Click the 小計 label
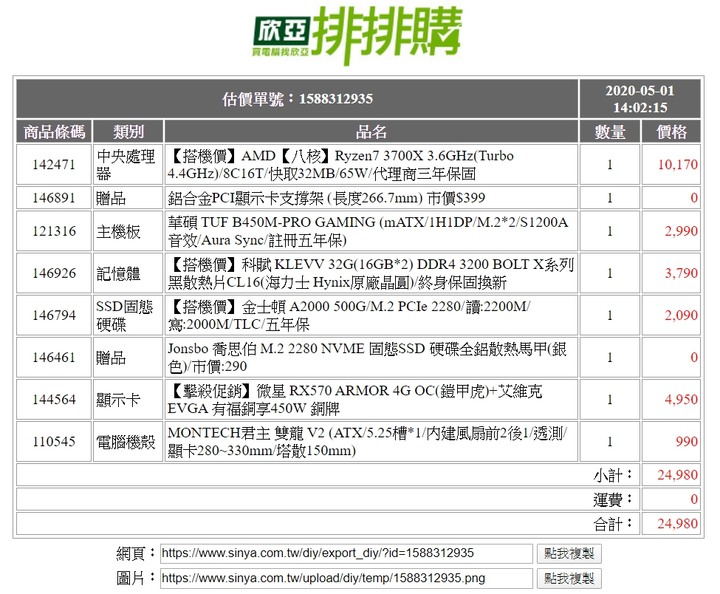This screenshot has height=594, width=720. tap(613, 475)
